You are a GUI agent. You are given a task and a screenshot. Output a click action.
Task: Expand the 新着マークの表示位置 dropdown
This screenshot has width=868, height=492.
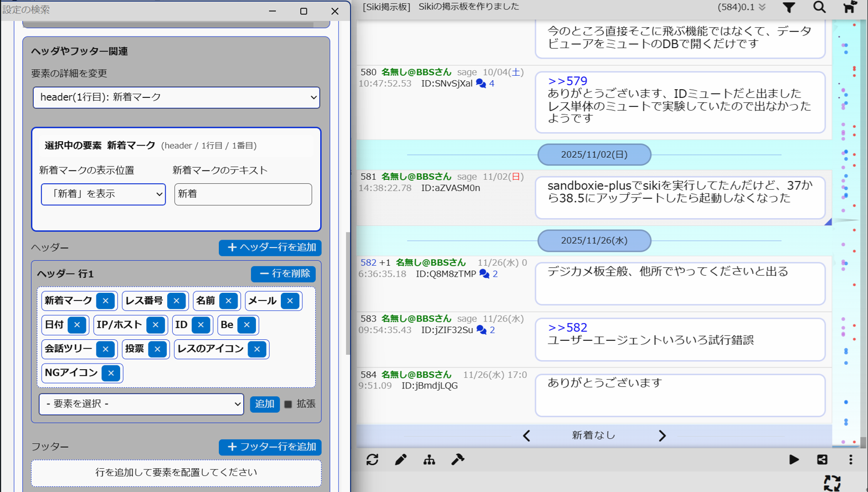click(x=103, y=194)
